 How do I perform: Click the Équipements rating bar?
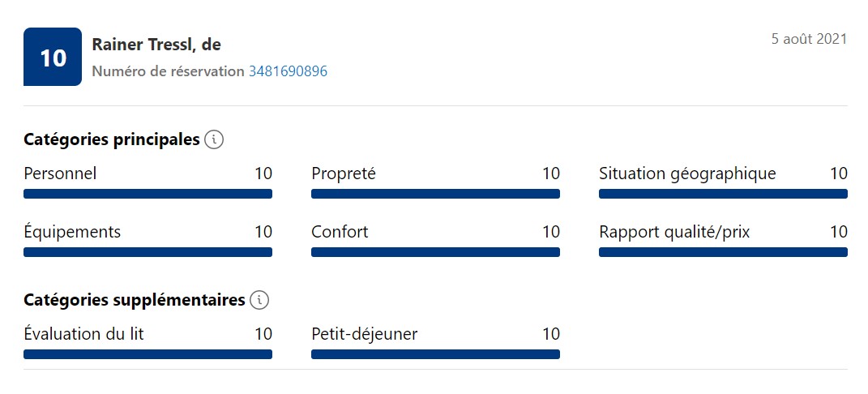point(148,252)
